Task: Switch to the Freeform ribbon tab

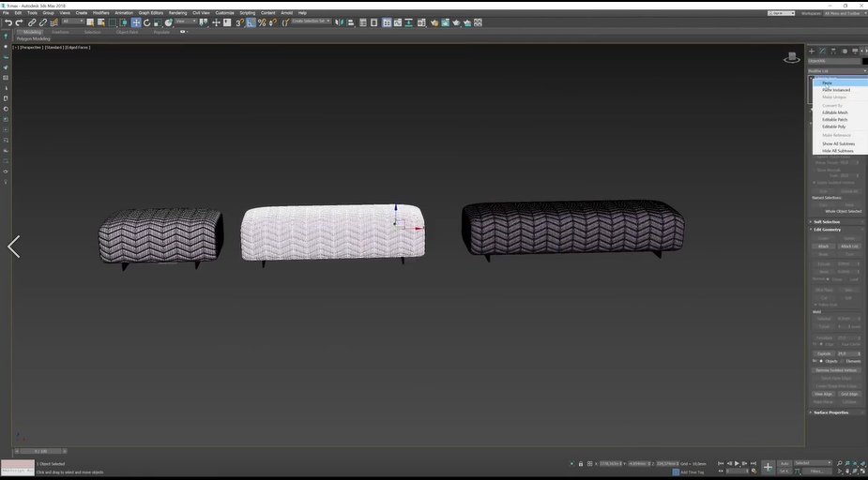Action: tap(60, 32)
